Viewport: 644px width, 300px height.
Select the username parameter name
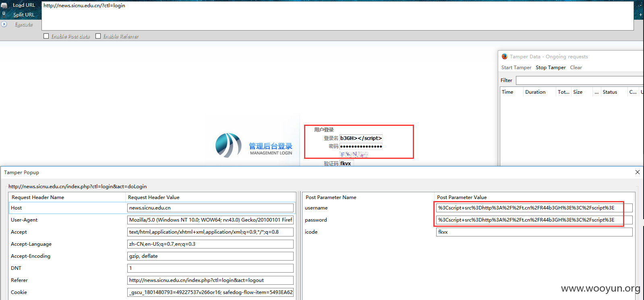(316, 208)
